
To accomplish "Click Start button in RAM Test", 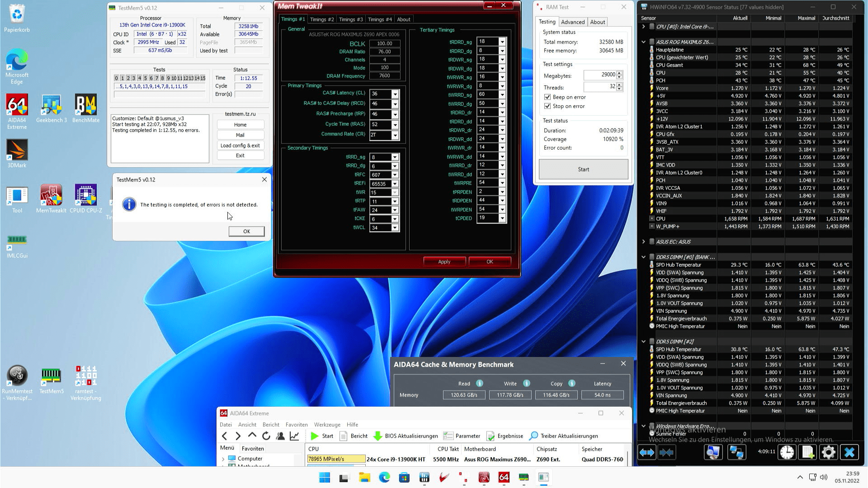I will 583,169.
